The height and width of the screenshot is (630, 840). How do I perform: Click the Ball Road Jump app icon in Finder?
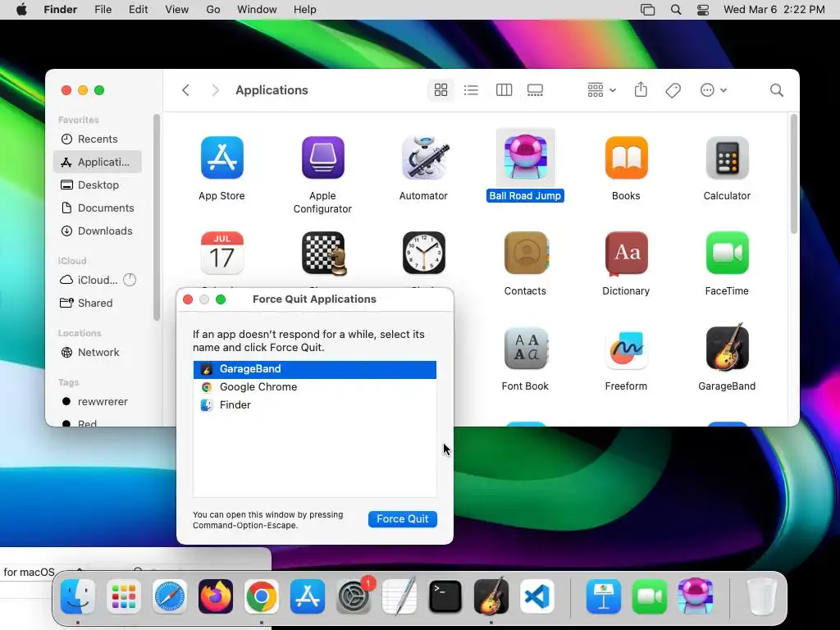pos(525,157)
